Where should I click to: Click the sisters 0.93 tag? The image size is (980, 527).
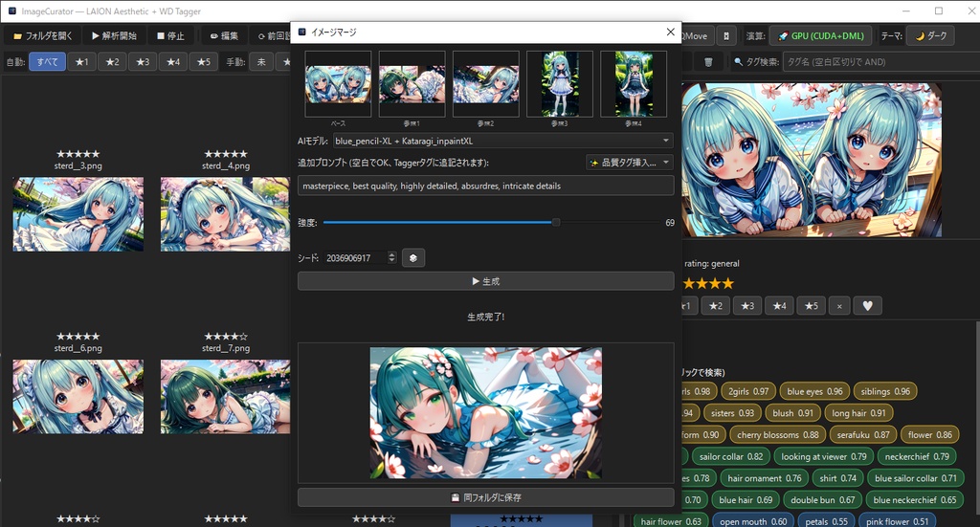tap(732, 413)
